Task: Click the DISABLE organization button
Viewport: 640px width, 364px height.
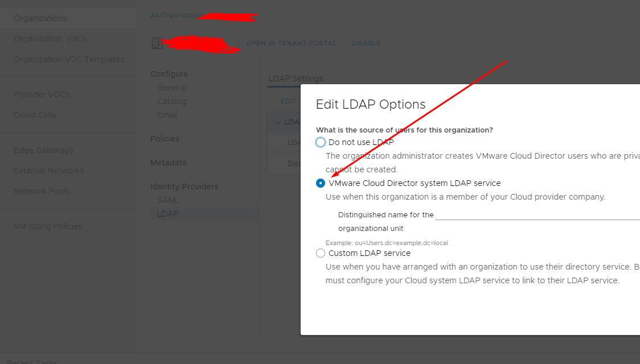Action: (366, 43)
